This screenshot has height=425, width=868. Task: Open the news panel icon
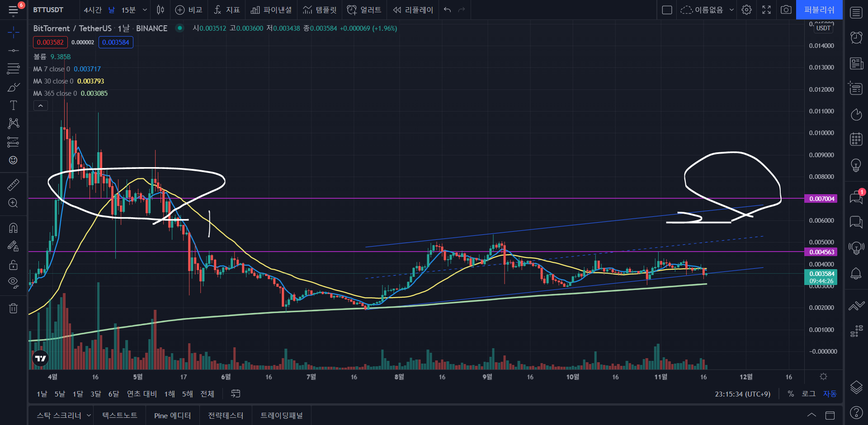(x=856, y=63)
